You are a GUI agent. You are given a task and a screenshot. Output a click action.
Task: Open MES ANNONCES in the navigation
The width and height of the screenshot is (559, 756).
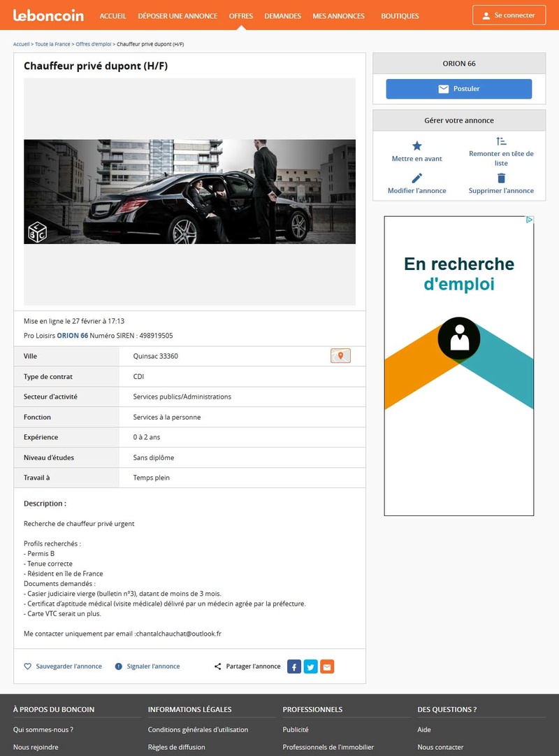tap(338, 16)
